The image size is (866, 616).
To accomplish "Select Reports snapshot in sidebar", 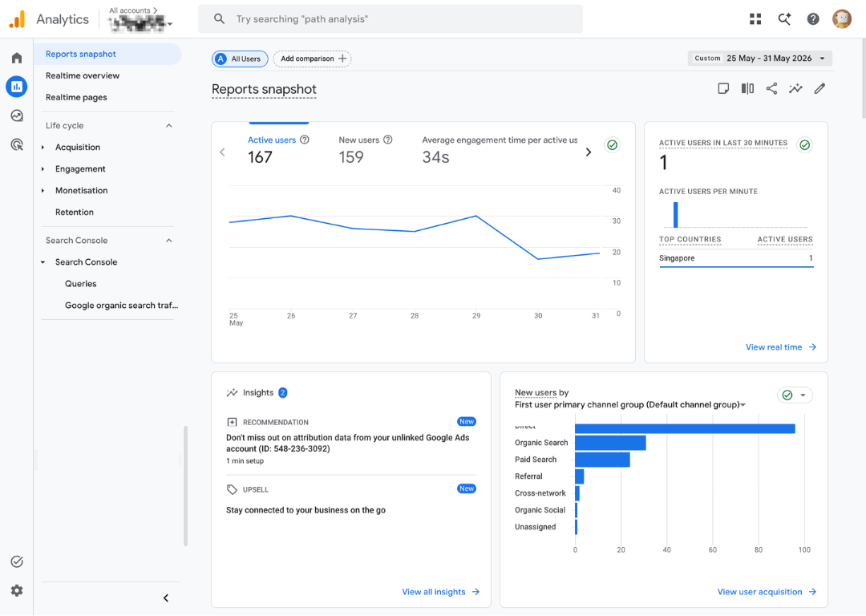I will [107, 55].
